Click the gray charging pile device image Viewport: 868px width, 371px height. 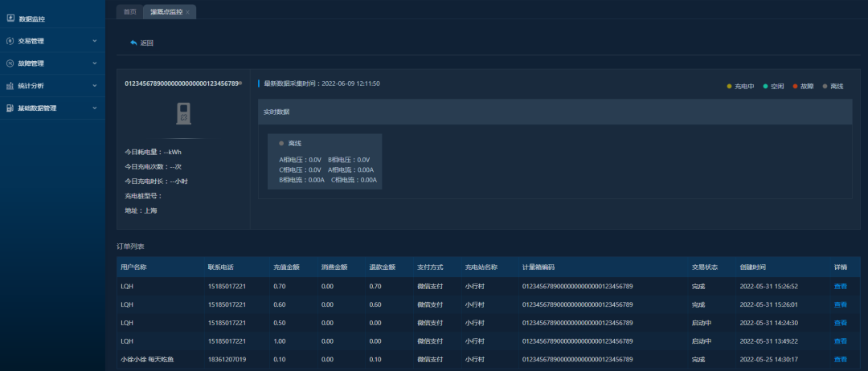pyautogui.click(x=183, y=113)
